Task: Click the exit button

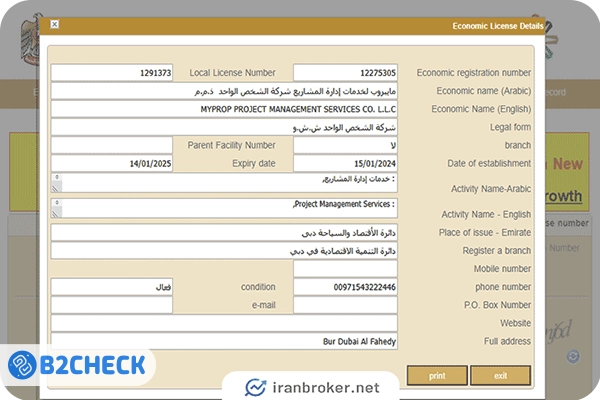Action: 500,376
